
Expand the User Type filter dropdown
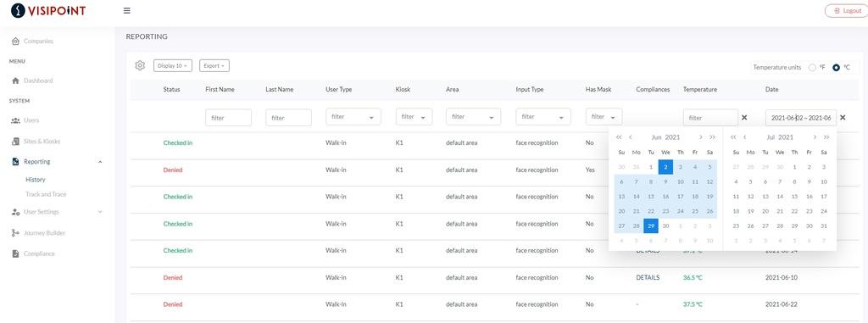(x=353, y=117)
